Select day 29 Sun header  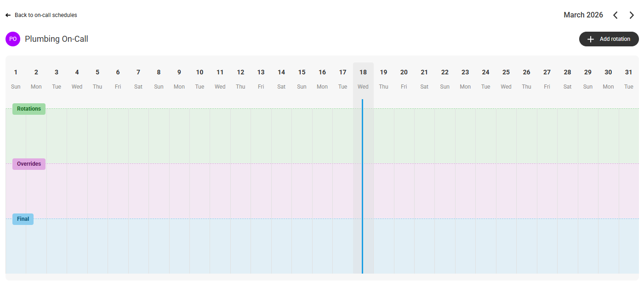click(x=588, y=79)
